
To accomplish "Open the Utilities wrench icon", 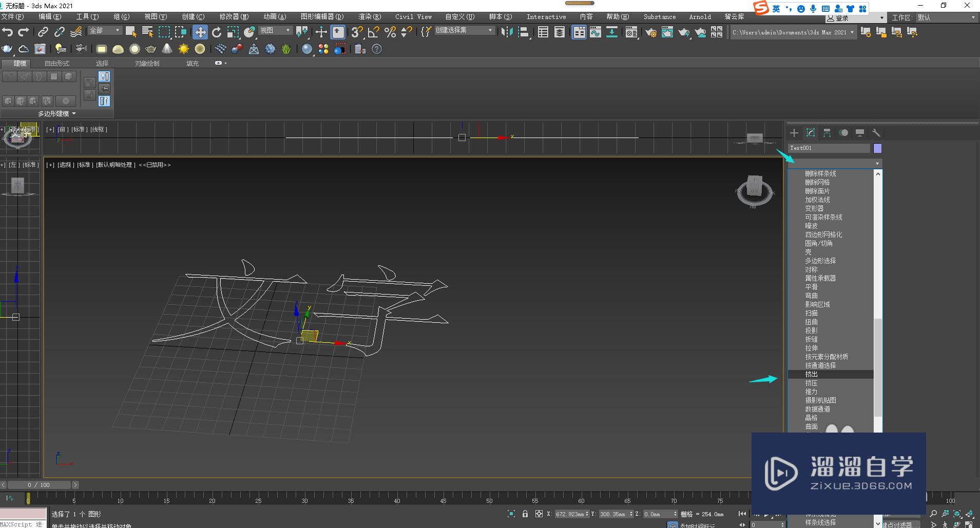I will (876, 133).
